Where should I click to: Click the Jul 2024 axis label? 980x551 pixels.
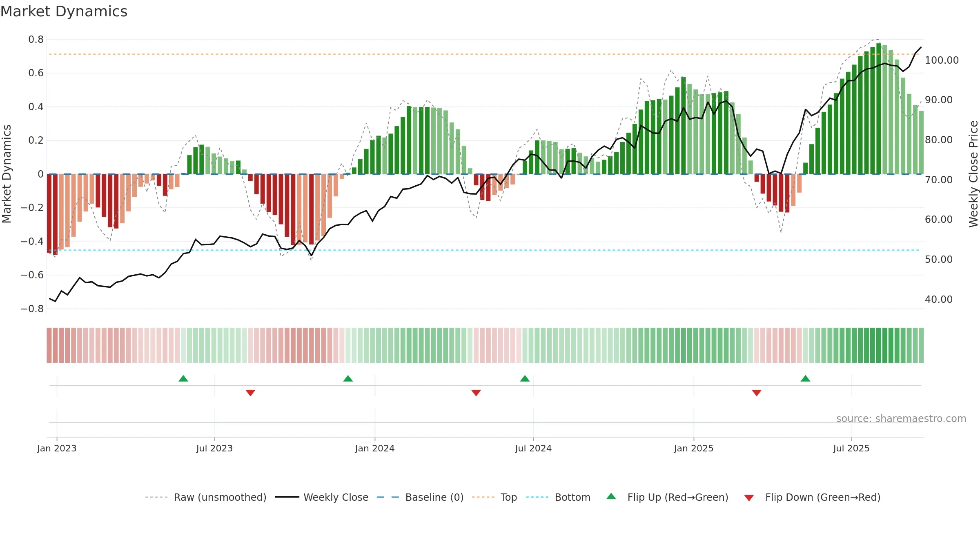pos(533,448)
